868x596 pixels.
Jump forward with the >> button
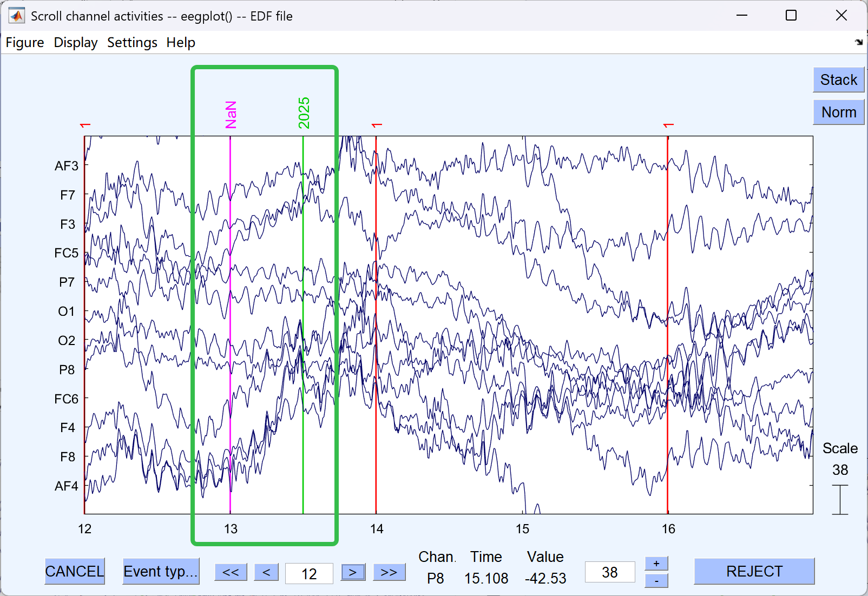click(389, 572)
